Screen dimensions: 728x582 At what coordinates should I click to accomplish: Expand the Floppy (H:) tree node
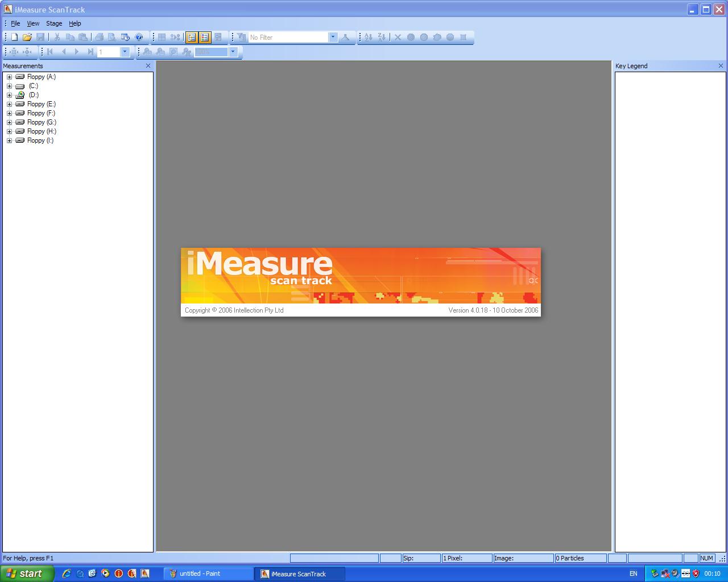tap(9, 131)
